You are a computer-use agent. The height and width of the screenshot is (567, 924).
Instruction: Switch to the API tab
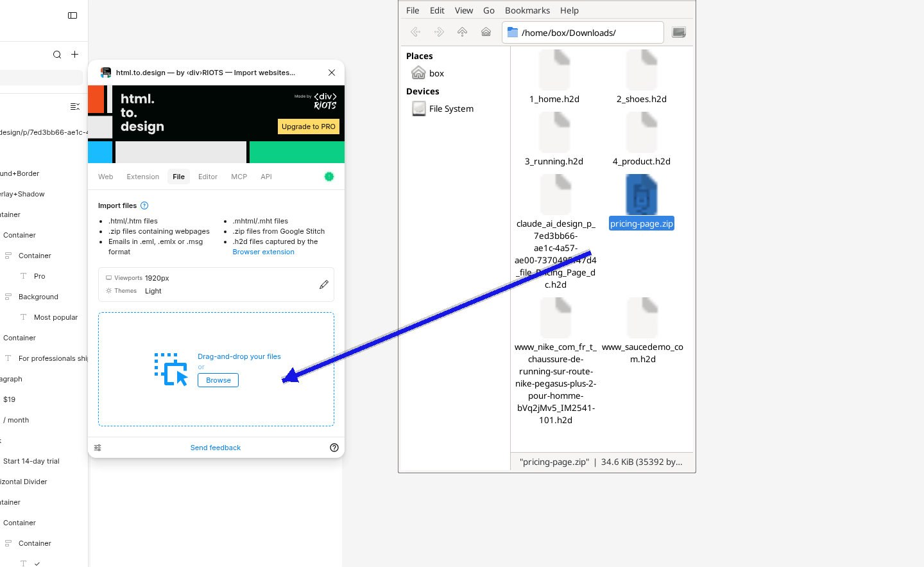(x=266, y=177)
